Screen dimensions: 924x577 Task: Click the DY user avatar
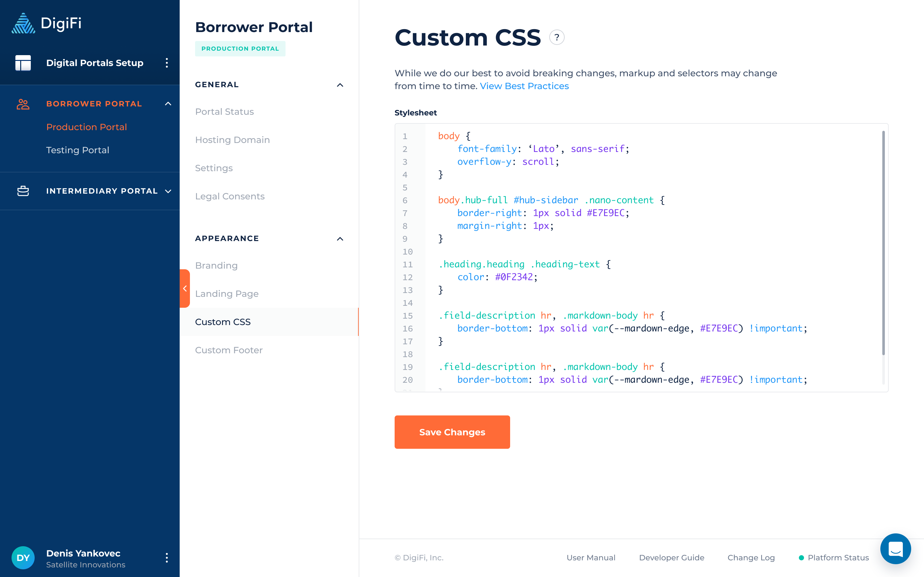pyautogui.click(x=23, y=558)
